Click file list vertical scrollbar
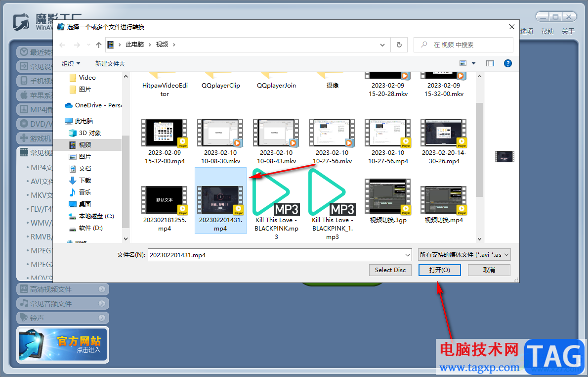 point(480,149)
